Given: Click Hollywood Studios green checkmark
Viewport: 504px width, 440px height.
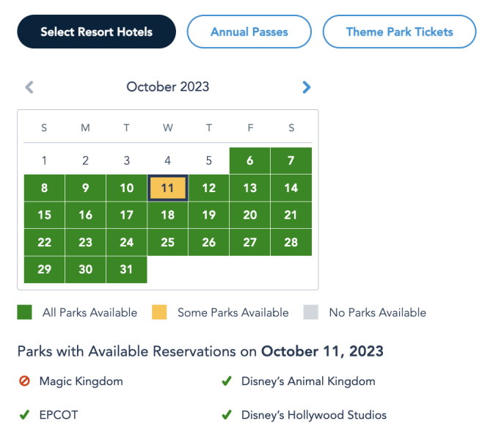Looking at the screenshot, I should click(x=227, y=415).
